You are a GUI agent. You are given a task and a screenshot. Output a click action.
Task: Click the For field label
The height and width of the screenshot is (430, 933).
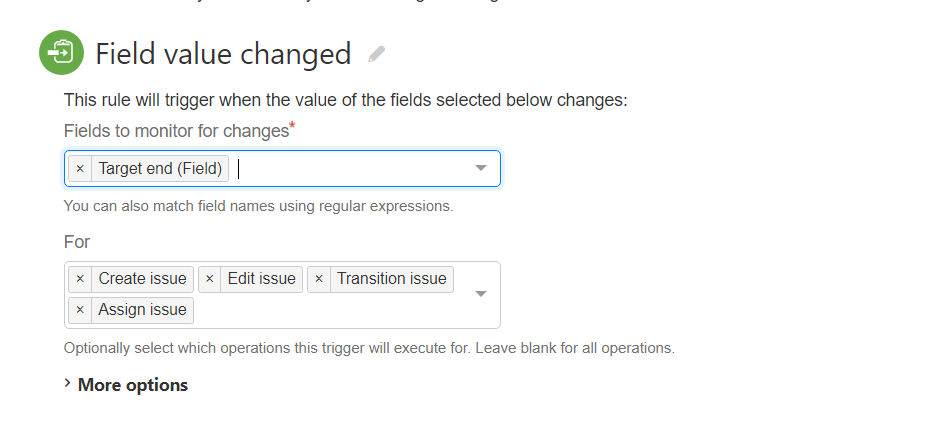pyautogui.click(x=77, y=242)
